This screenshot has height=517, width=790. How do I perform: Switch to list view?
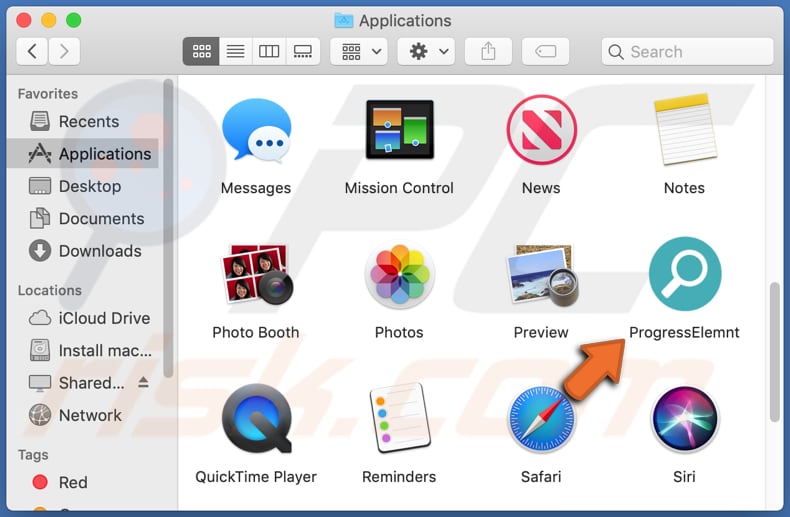[235, 51]
